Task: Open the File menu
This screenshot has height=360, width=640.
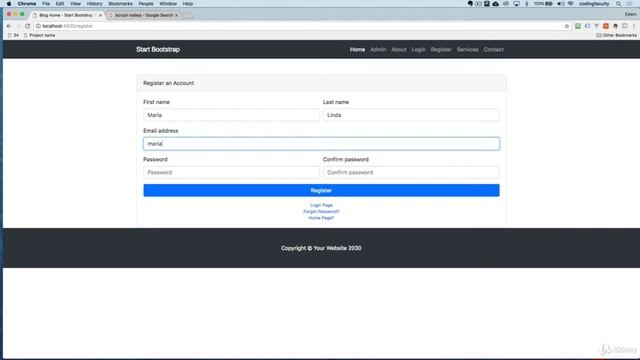Action: (x=46, y=4)
